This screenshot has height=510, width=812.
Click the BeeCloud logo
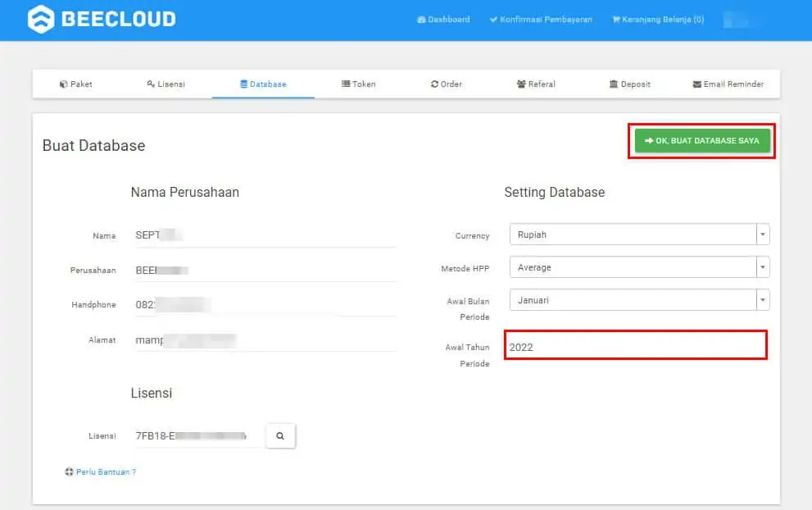102,19
